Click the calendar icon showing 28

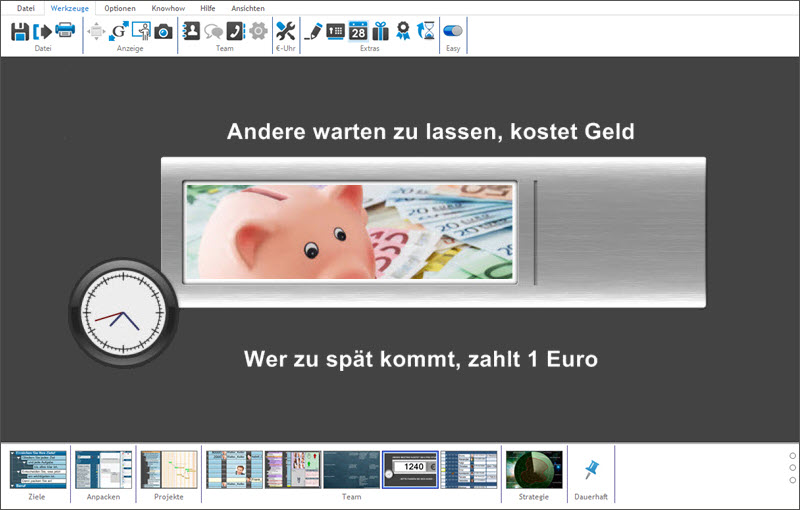point(358,31)
